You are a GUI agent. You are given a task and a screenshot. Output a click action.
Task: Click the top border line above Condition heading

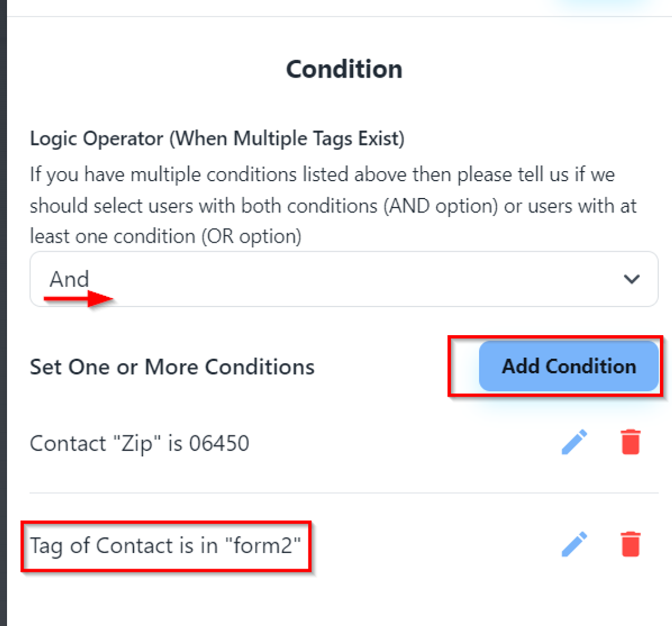click(x=336, y=17)
